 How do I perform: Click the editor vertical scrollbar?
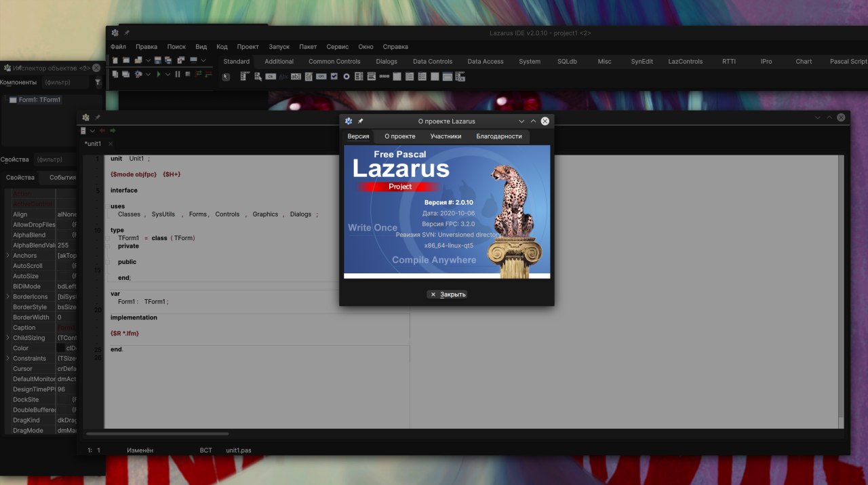[841, 292]
